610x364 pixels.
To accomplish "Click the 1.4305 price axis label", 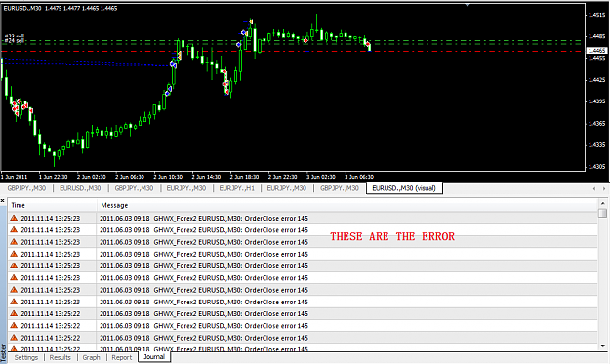I will click(x=597, y=167).
